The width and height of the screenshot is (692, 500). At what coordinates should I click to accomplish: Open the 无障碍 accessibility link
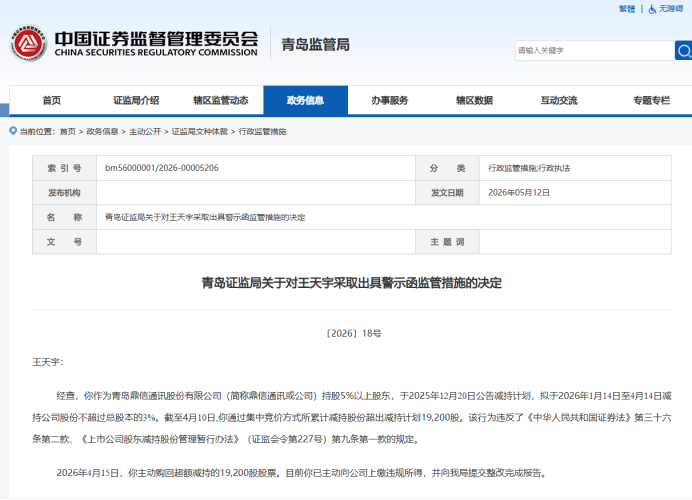click(x=671, y=9)
